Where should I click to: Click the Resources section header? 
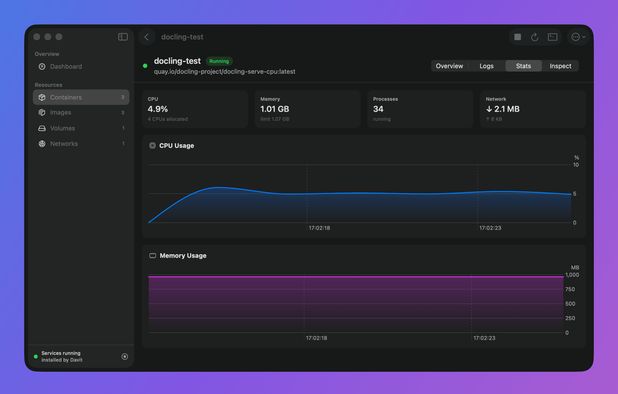point(48,85)
